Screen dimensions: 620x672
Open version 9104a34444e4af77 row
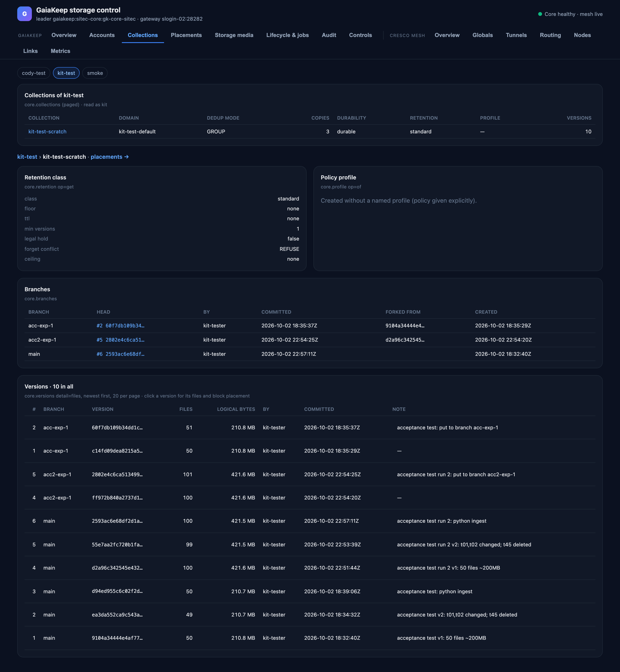[x=310, y=638]
